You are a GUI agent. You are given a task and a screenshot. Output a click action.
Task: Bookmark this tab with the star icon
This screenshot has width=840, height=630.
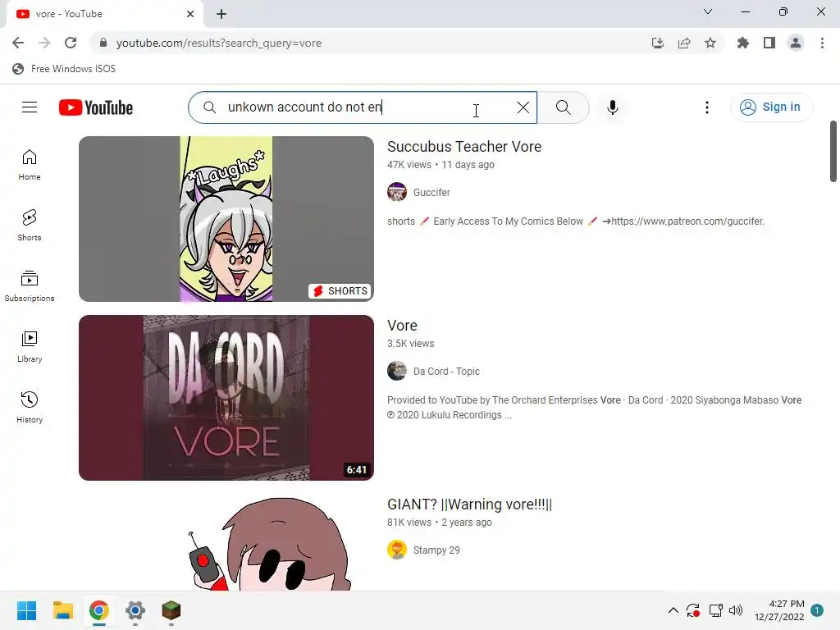(710, 43)
